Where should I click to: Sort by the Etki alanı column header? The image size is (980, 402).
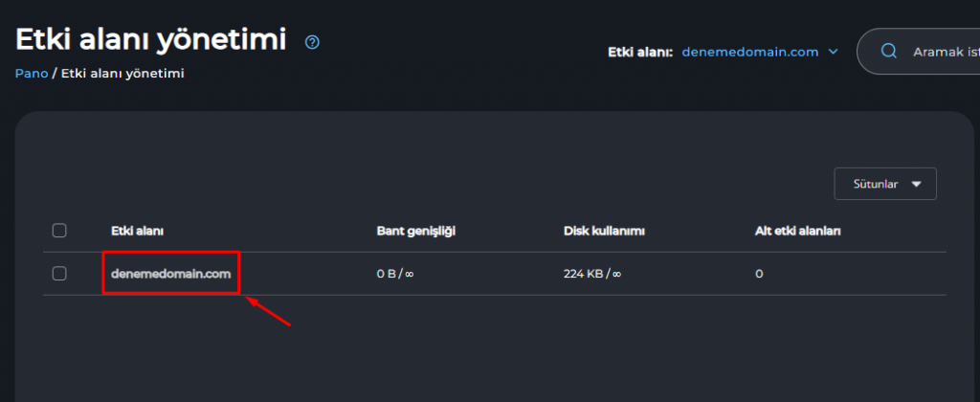point(137,231)
